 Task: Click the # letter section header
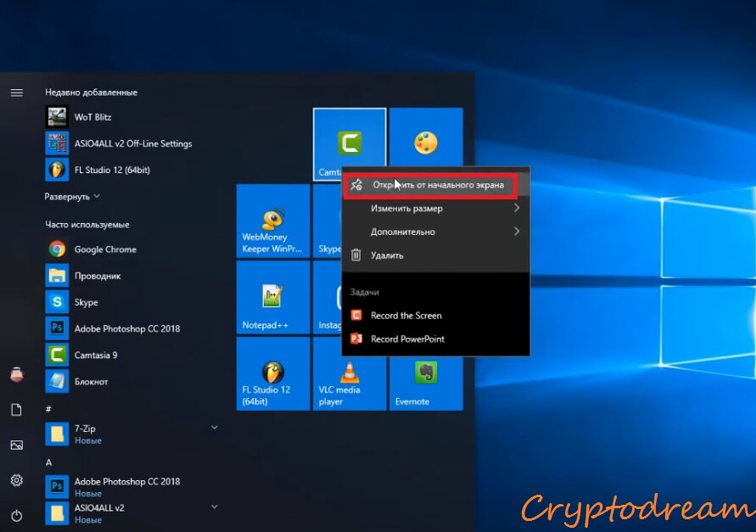pos(48,409)
